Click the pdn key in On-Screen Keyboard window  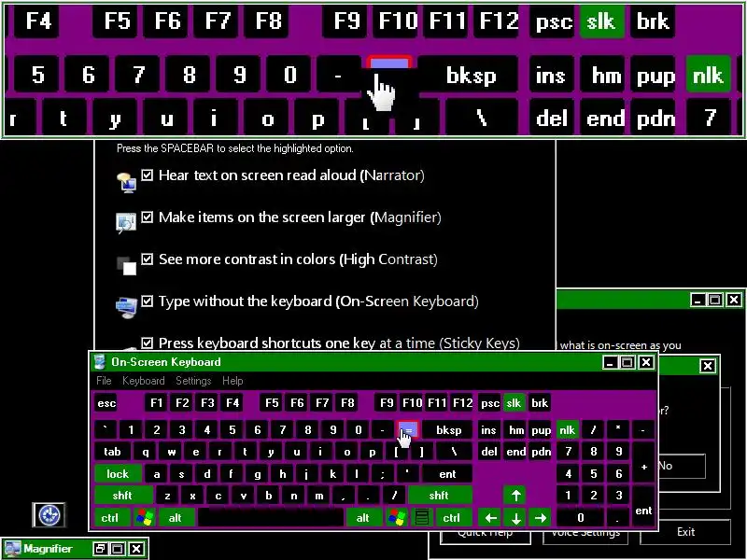click(x=542, y=452)
